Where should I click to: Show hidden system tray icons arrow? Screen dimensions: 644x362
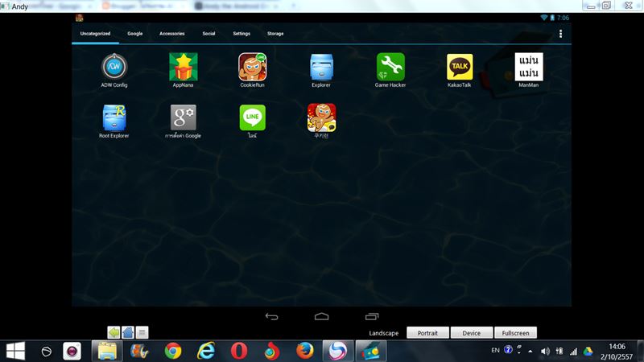(x=530, y=352)
